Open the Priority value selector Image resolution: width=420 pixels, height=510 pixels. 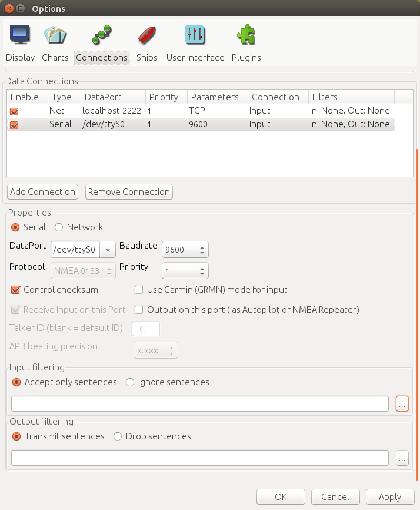[x=185, y=271]
